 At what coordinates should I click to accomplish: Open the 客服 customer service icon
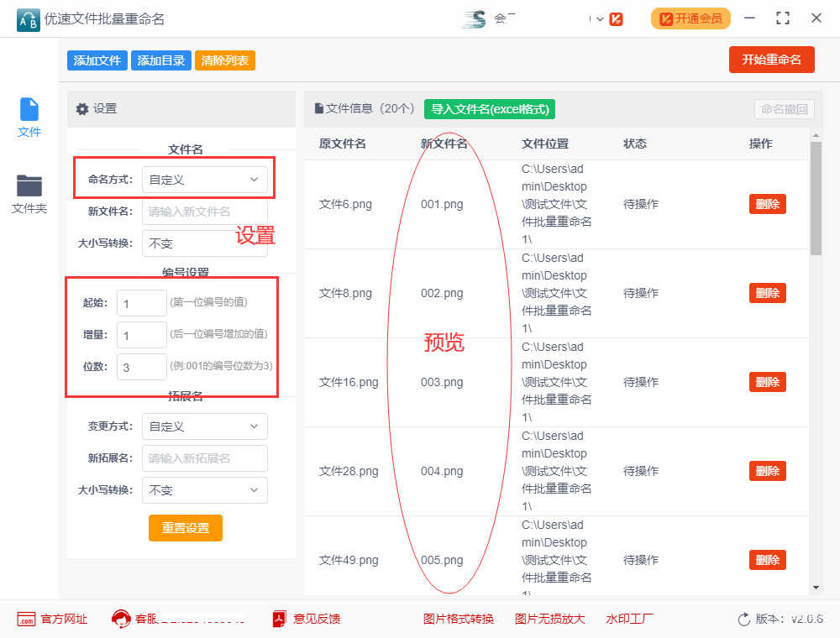click(x=121, y=620)
